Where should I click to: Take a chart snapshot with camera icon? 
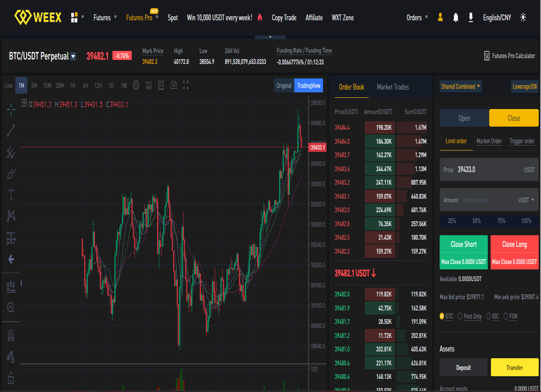click(174, 85)
